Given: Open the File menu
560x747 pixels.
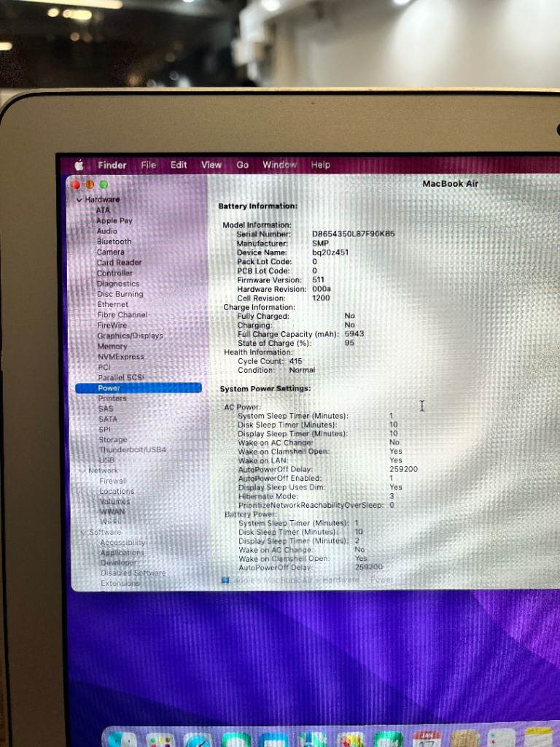Looking at the screenshot, I should click(x=149, y=165).
